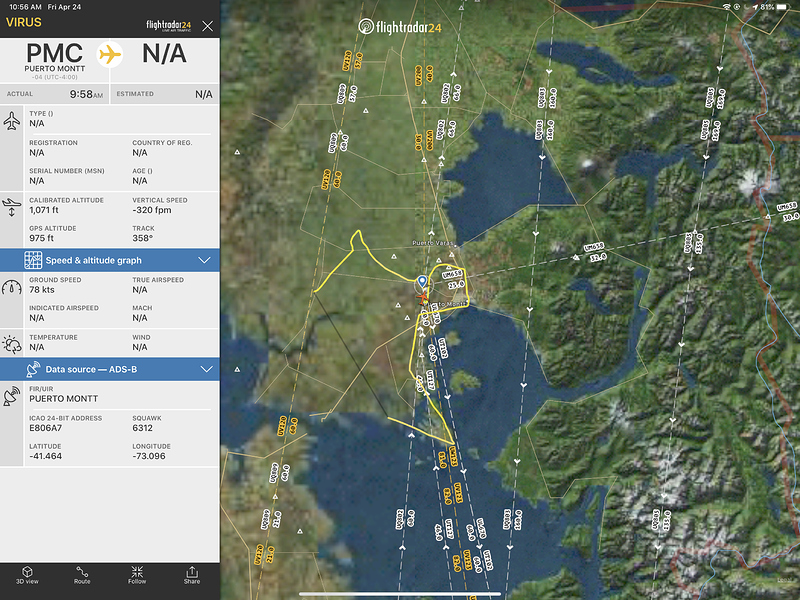The image size is (800, 600).
Task: Tap longitude value -73.096
Action: [149, 456]
